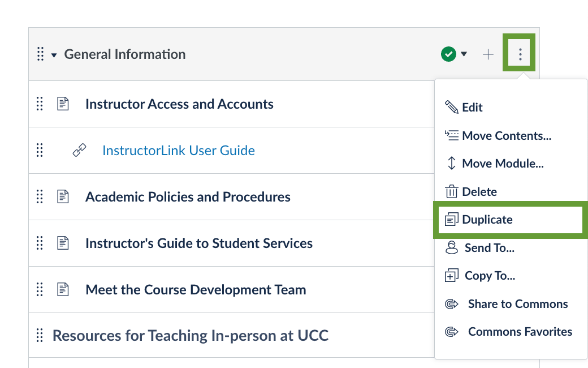This screenshot has width=588, height=368.
Task: Click the page icon beside Academic Policies and Procedures
Action: 63,197
